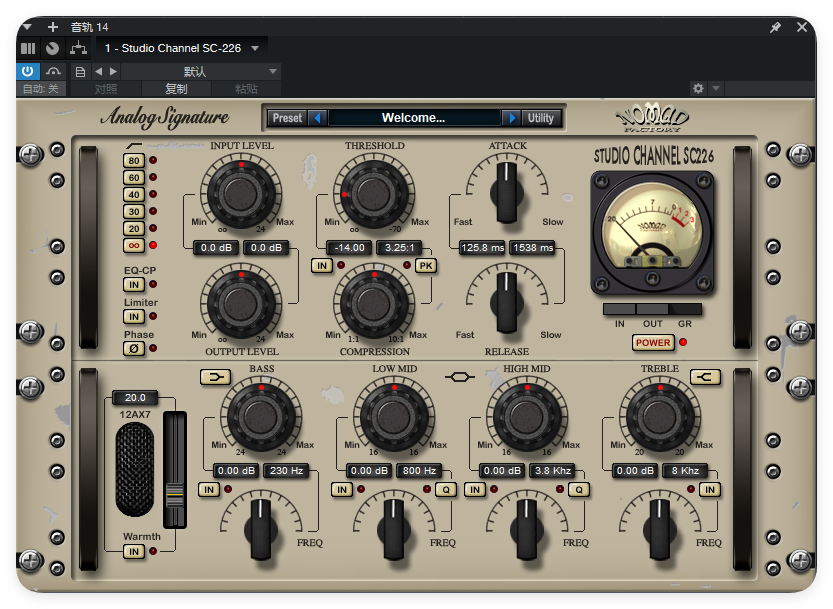Image resolution: width=833 pixels, height=609 pixels.
Task: Click the Input Level knob
Action: tap(241, 195)
